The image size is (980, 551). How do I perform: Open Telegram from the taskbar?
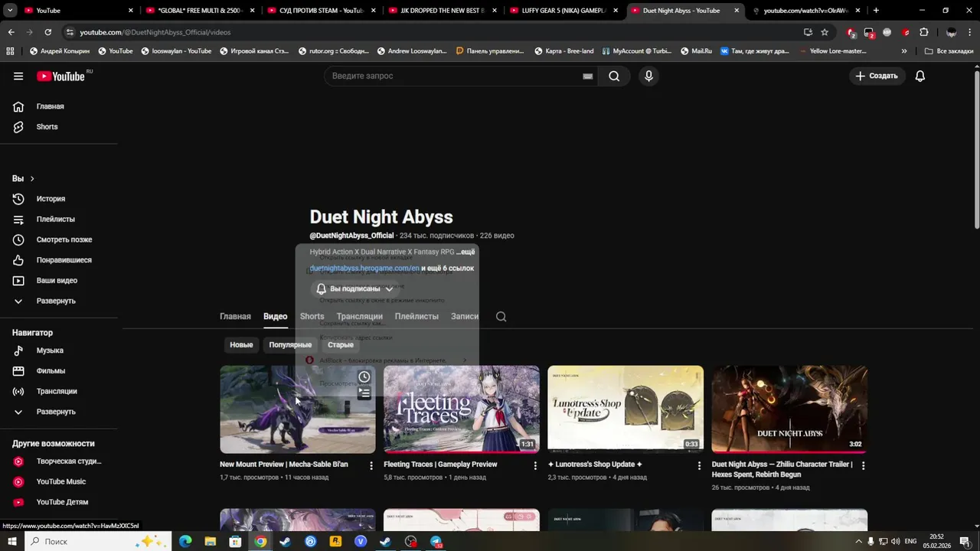436,541
